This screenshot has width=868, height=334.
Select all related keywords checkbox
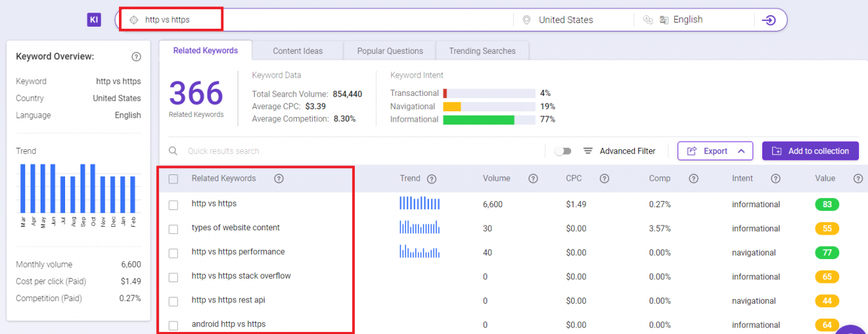coord(174,179)
